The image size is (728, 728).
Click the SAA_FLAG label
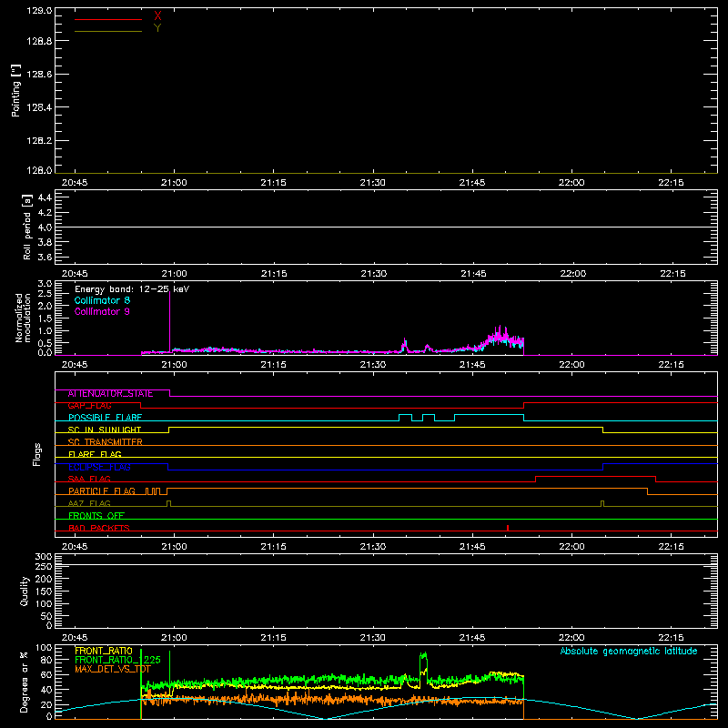coord(89,480)
